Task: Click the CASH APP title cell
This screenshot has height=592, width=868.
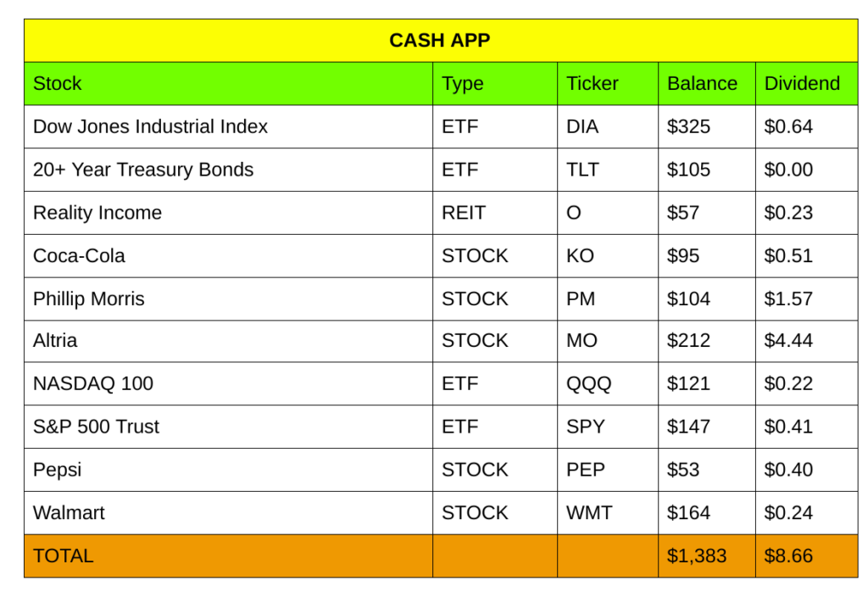Action: tap(439, 41)
